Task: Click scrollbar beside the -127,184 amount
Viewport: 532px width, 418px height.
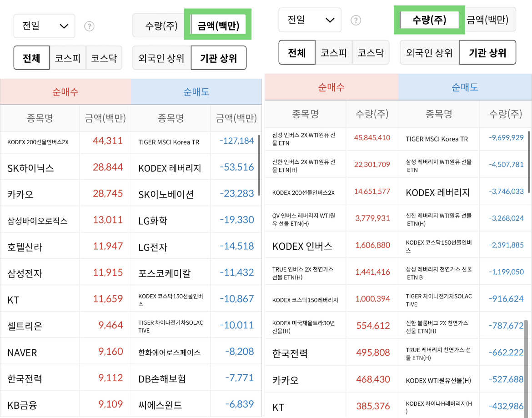Action: 259,165
